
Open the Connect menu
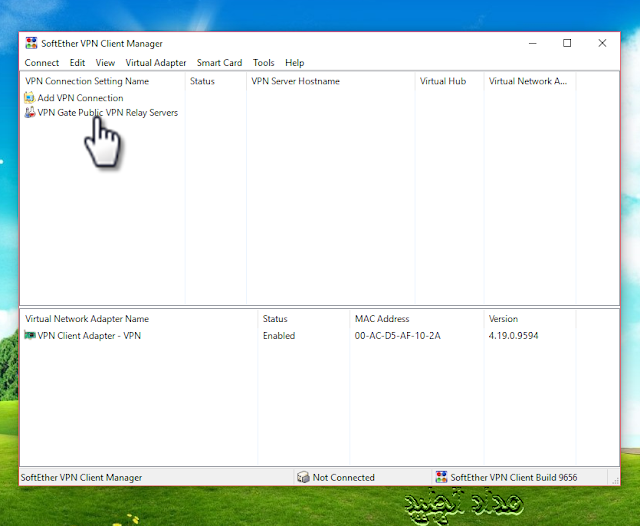[42, 63]
